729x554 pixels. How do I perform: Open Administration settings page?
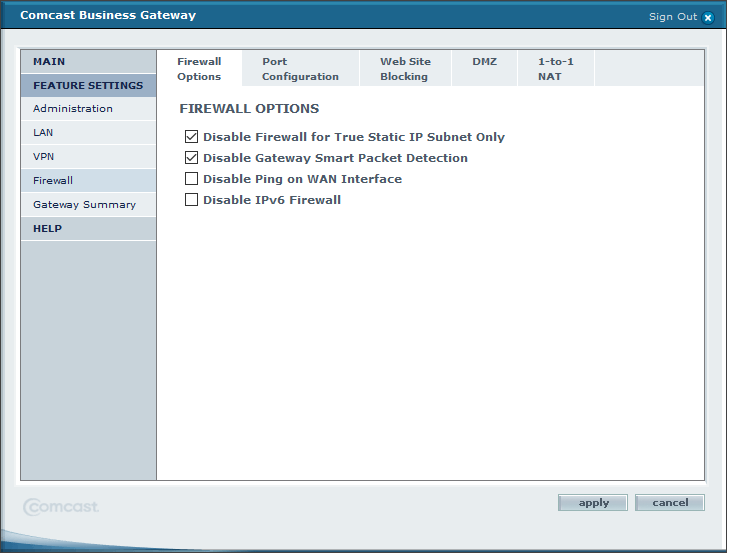(x=88, y=109)
